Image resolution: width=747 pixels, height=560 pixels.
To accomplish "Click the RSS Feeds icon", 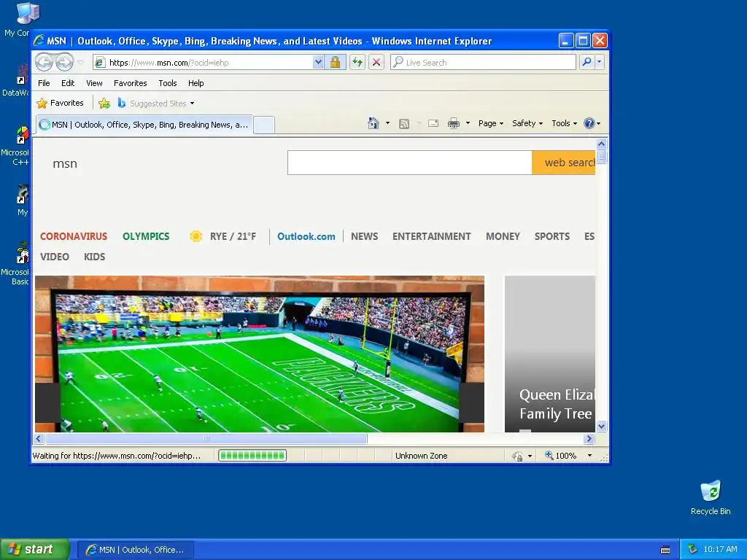I will tap(404, 124).
